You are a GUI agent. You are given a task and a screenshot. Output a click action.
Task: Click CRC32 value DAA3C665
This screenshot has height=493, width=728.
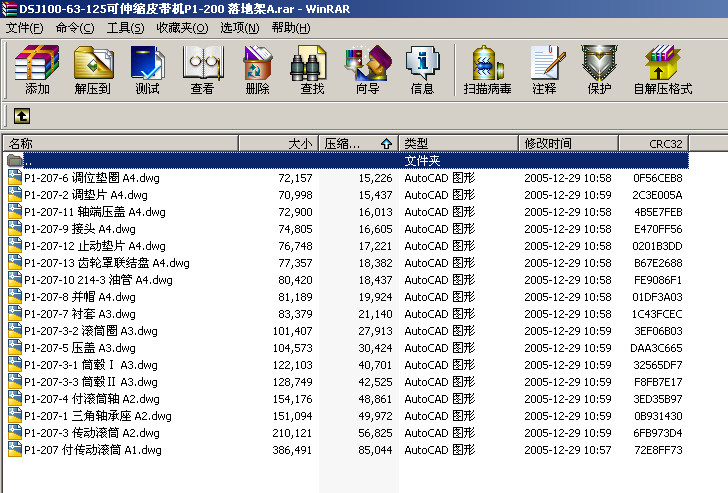tap(656, 348)
